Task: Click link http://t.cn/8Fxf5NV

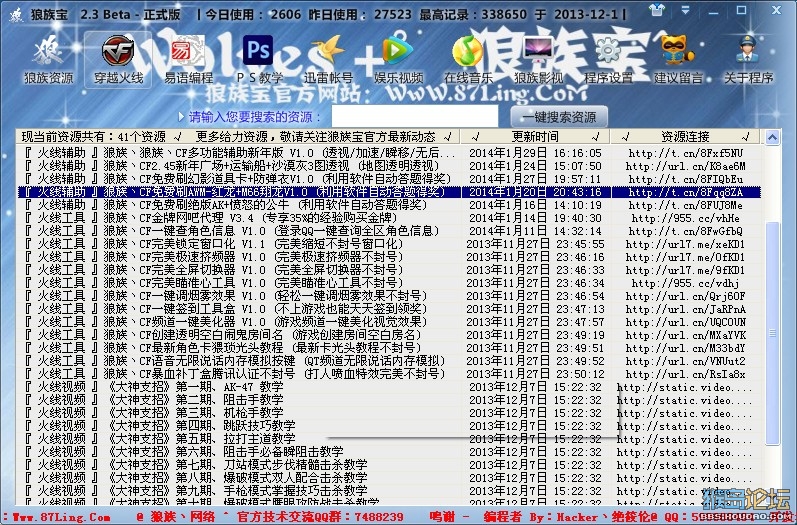Action: 686,153
